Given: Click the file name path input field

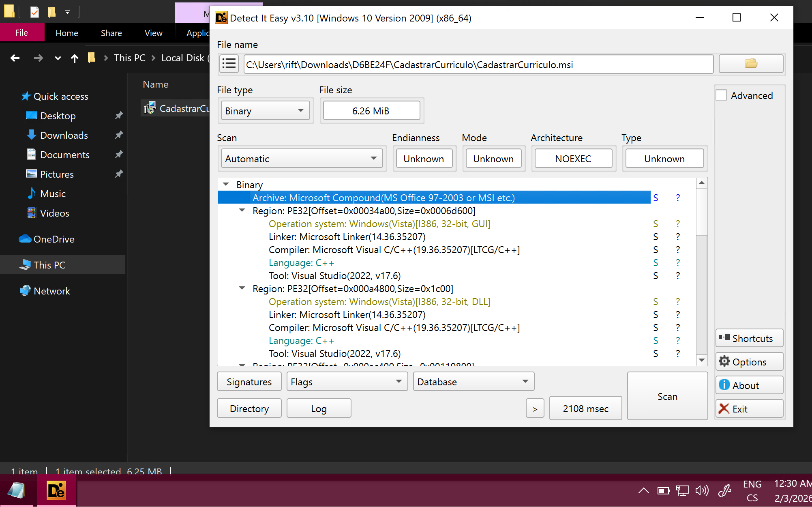Looking at the screenshot, I should point(478,64).
